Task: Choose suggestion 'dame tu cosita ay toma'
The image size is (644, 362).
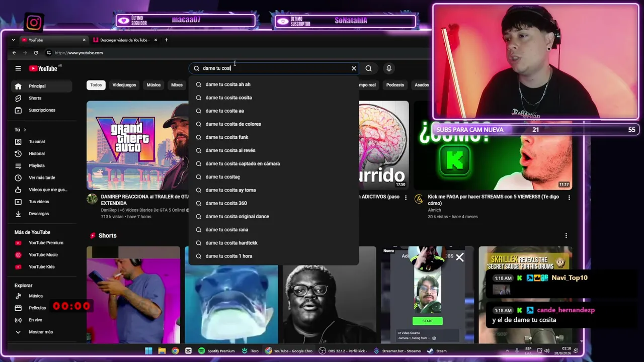Action: click(274, 190)
